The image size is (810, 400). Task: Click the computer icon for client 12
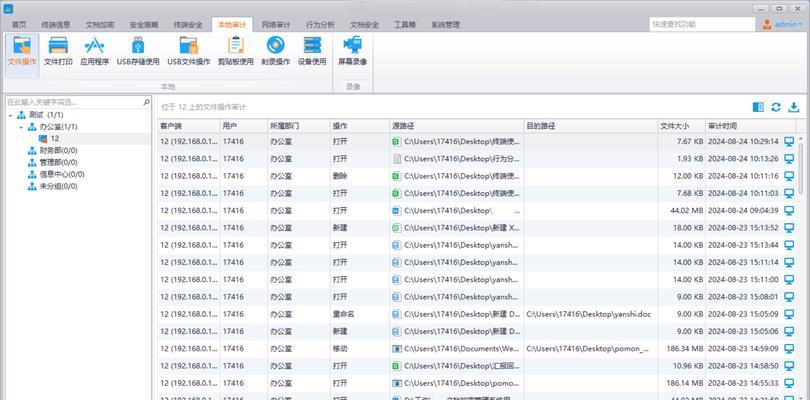(x=43, y=139)
